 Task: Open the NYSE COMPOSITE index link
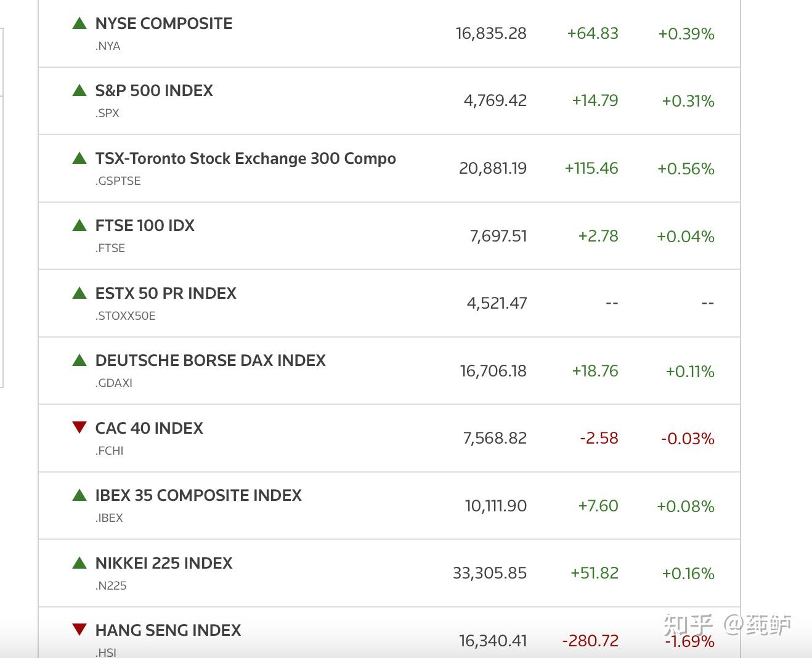click(164, 23)
